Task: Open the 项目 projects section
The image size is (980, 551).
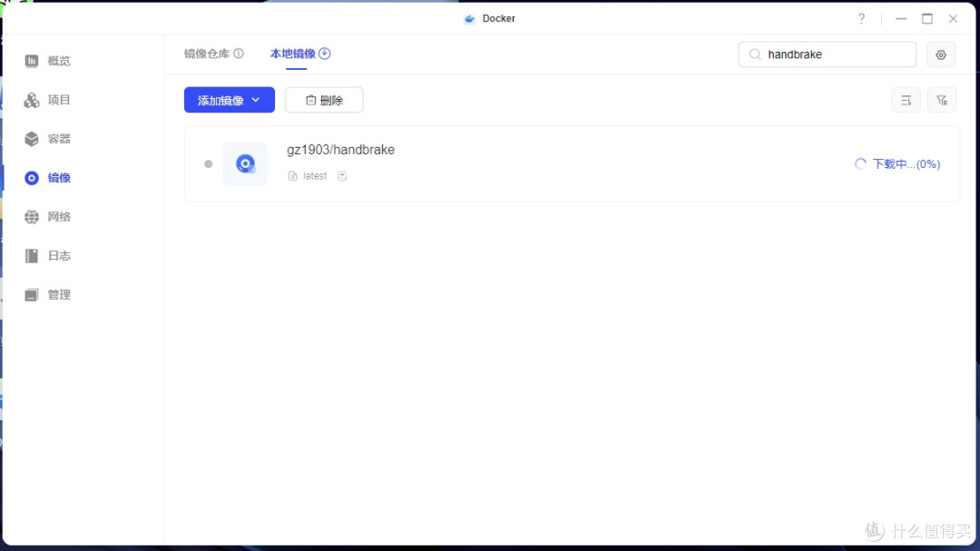Action: [47, 100]
